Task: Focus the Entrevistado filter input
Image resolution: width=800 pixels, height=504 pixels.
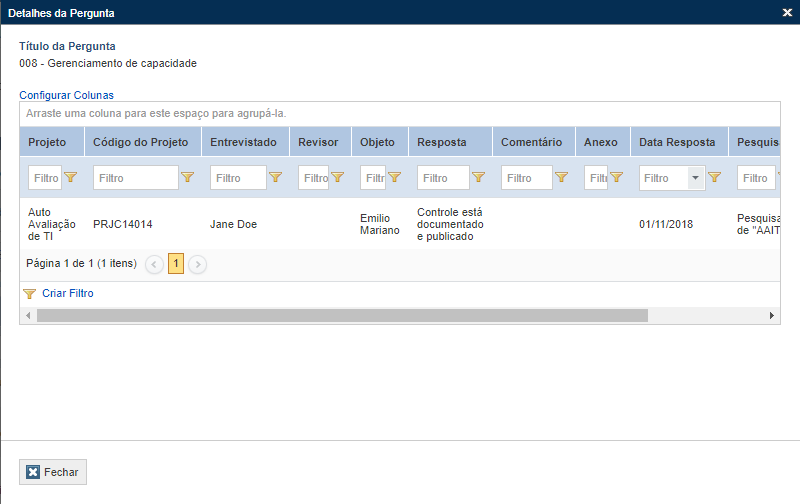Action: point(238,178)
